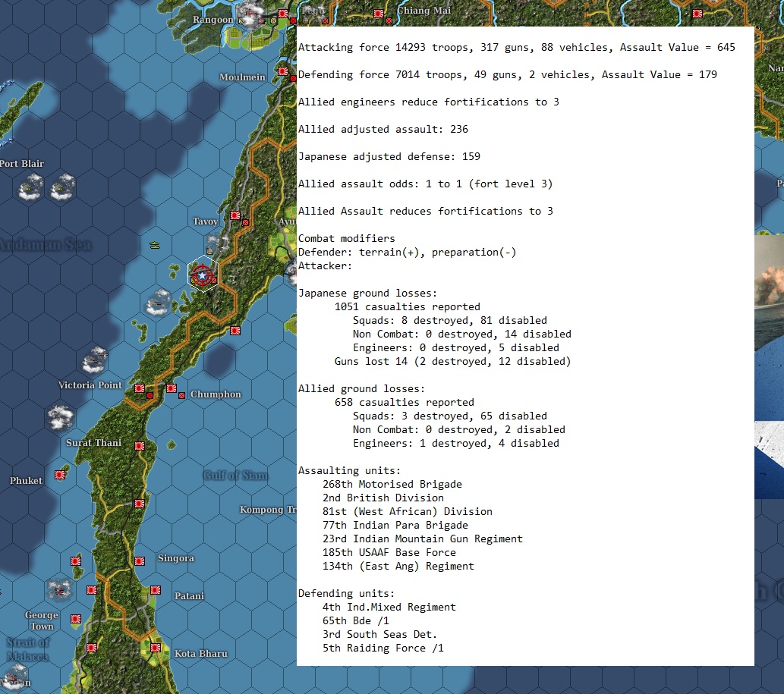Click 'Defender: terrain(+), preparation(-)' line

[407, 253]
